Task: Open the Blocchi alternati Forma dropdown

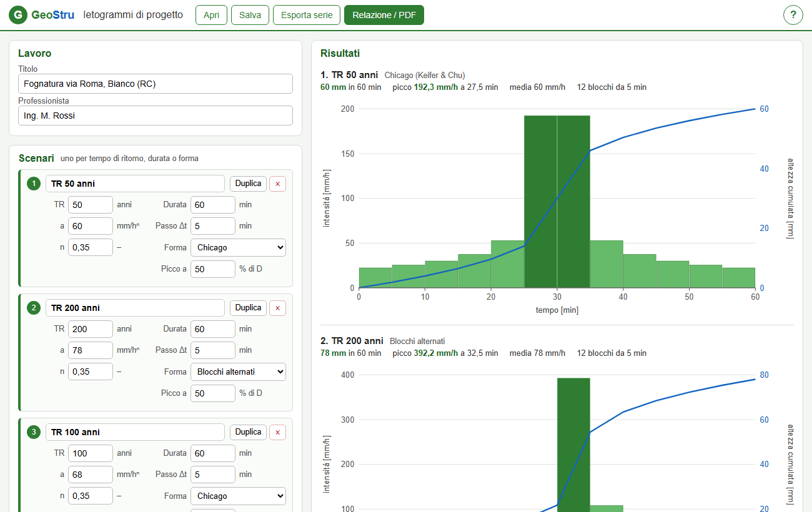Action: pos(238,372)
